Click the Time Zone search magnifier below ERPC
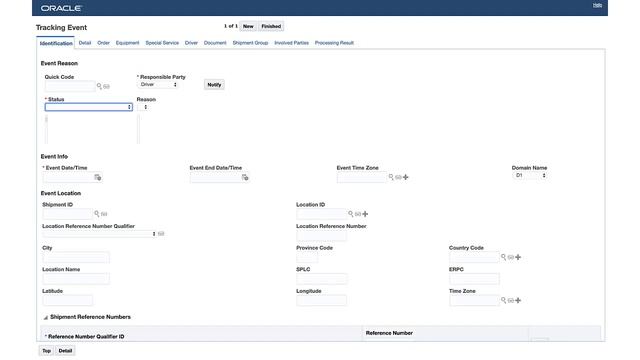The height and width of the screenshot is (360, 640). coord(503,300)
